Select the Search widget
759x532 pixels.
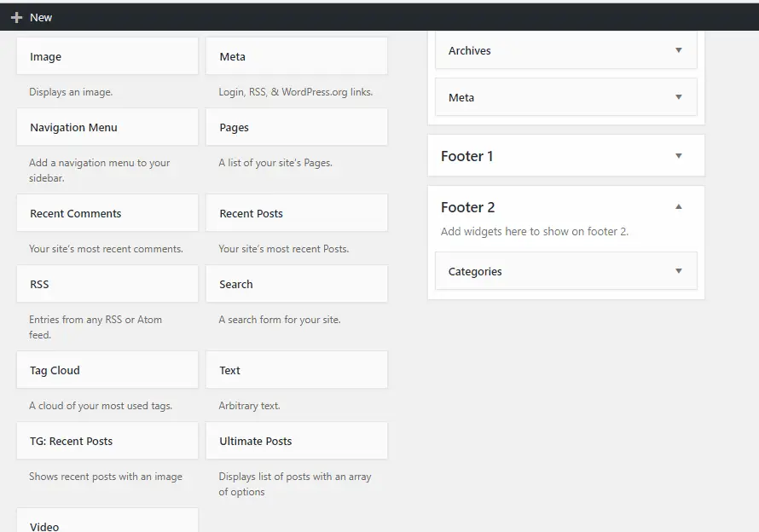[x=297, y=284]
